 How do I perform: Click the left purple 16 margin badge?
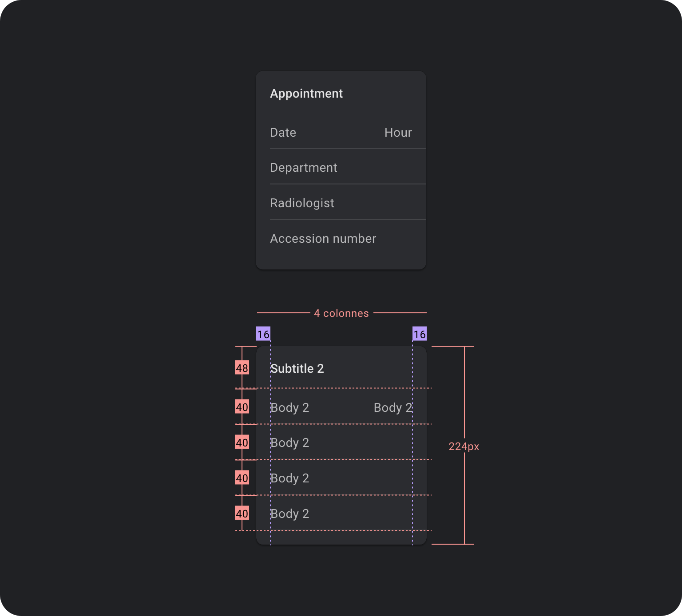point(263,334)
